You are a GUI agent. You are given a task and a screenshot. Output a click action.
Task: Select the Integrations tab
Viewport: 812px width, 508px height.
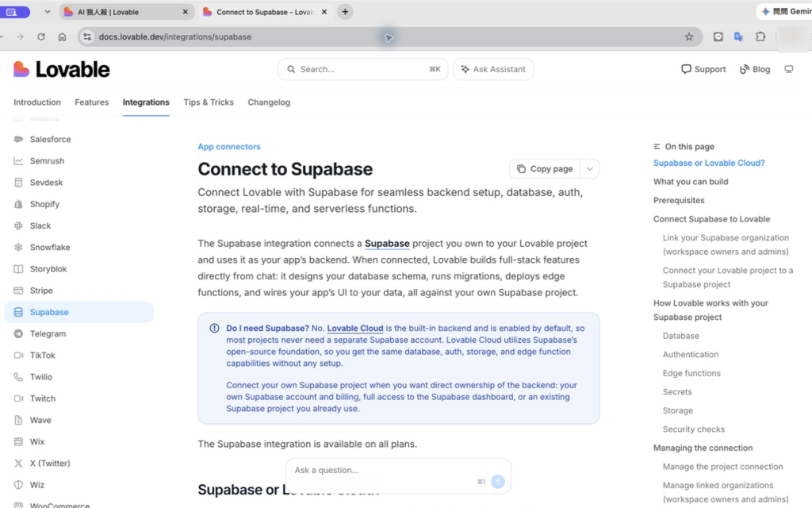(146, 102)
